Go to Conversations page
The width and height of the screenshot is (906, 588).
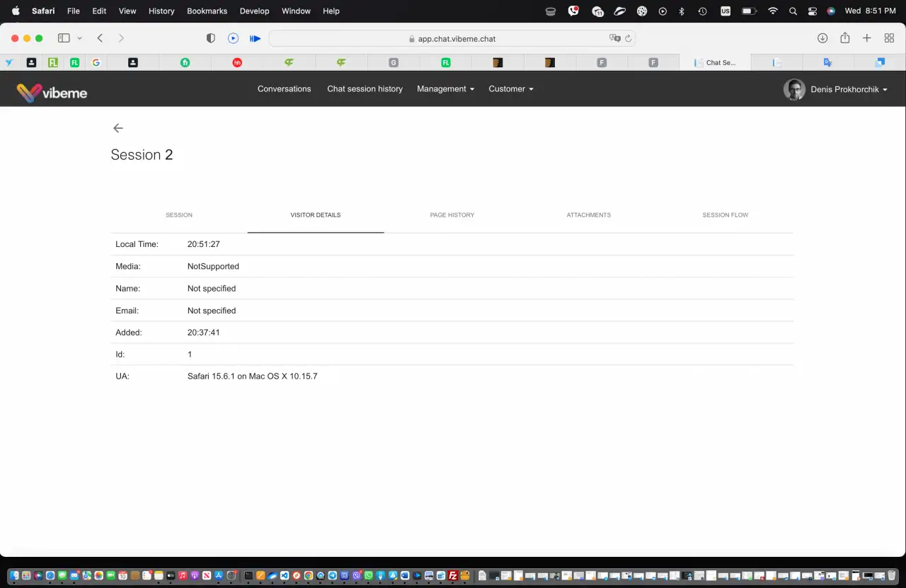pyautogui.click(x=285, y=89)
